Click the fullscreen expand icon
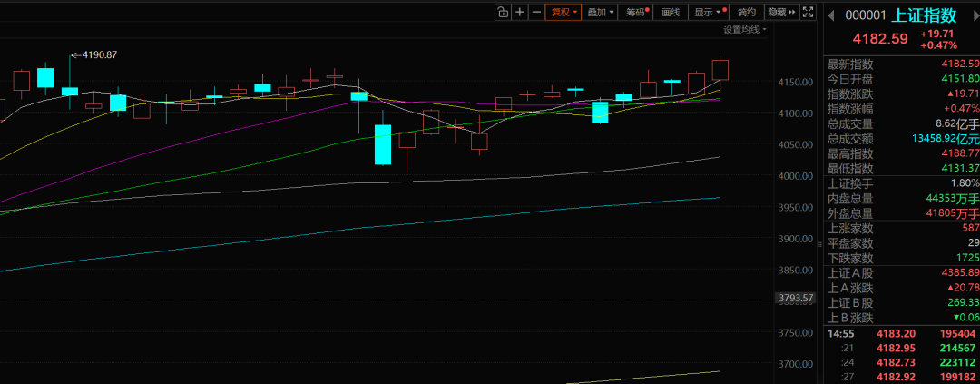 (808, 12)
